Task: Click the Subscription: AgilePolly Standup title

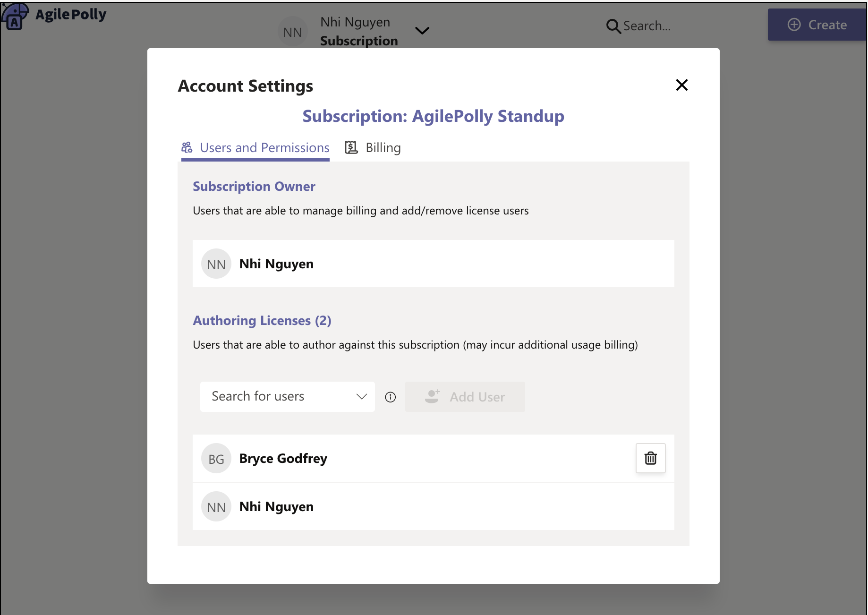Action: (x=433, y=116)
